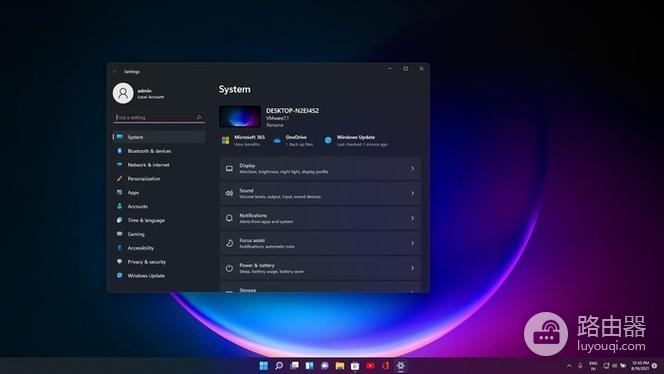Expand the Notifications row chevron
Image resolution: width=664 pixels, height=374 pixels.
click(412, 218)
